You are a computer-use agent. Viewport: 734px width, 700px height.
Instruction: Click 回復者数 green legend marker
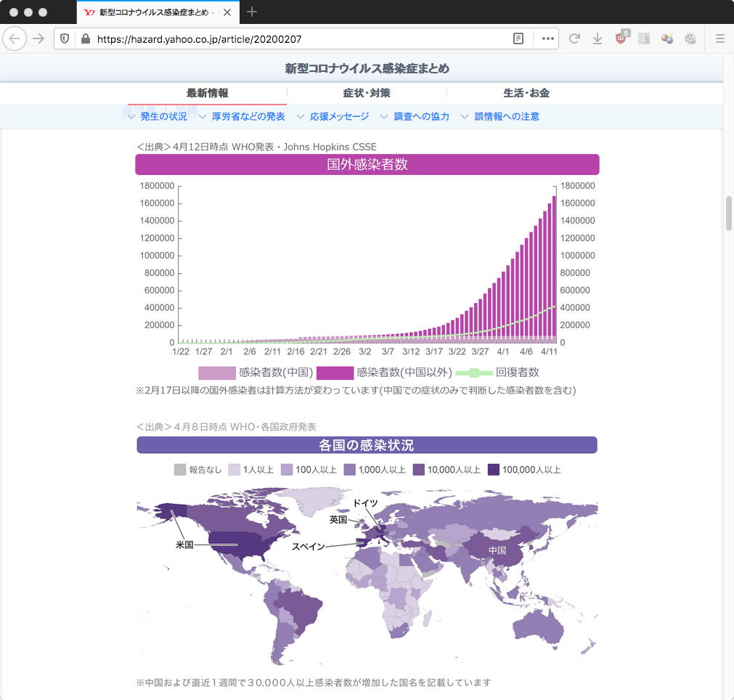tap(474, 373)
